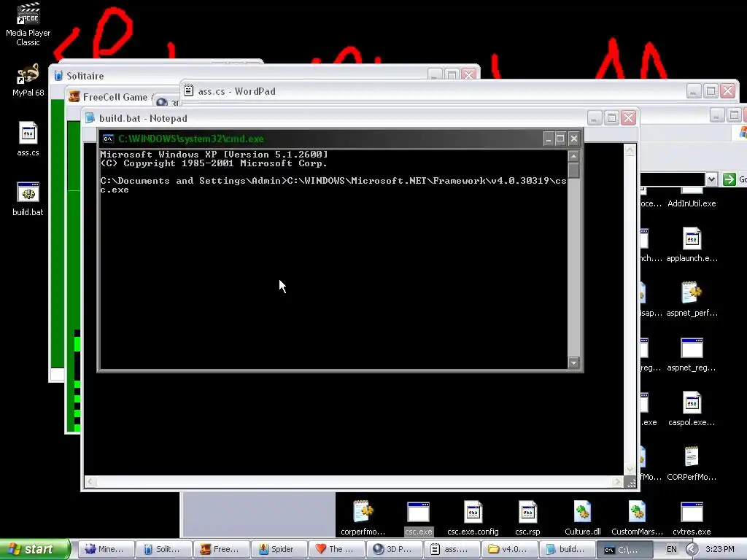Click the EN language indicator in the taskbar
Viewport: 747px width, 560px height.
[x=671, y=549]
